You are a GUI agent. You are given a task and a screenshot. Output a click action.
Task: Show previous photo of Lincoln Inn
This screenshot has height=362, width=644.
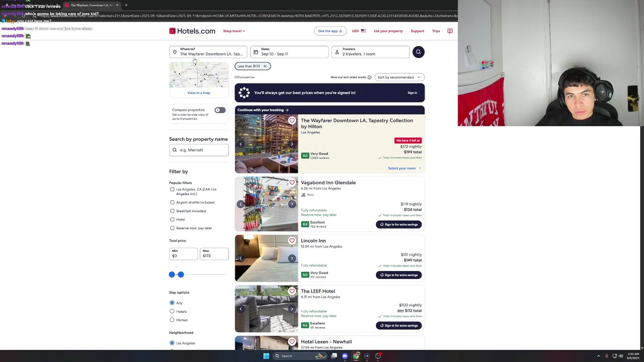[240, 258]
